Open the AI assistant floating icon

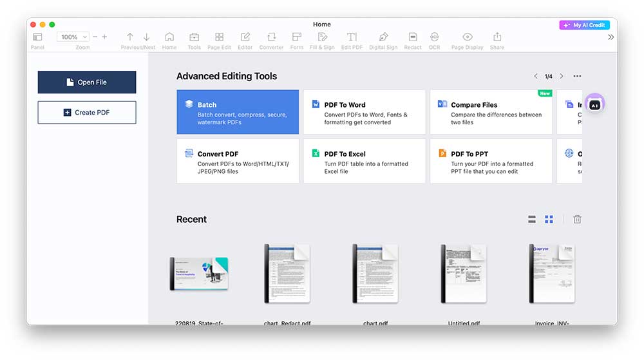[594, 104]
